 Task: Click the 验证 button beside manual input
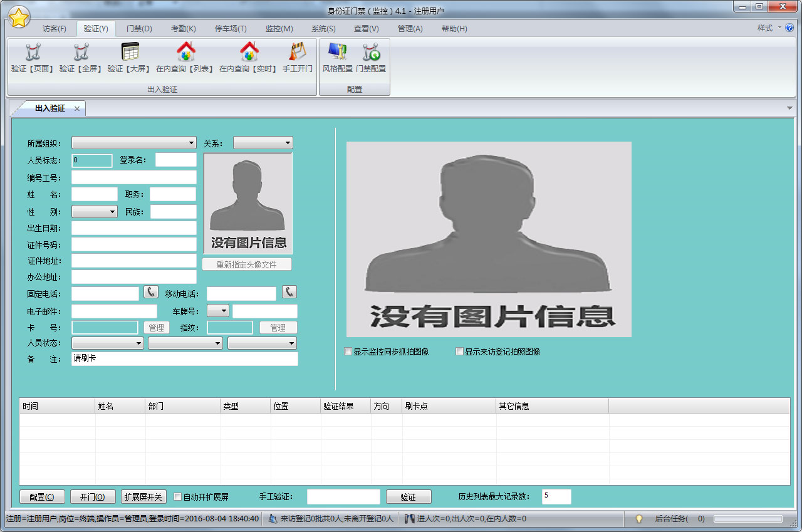pos(409,497)
